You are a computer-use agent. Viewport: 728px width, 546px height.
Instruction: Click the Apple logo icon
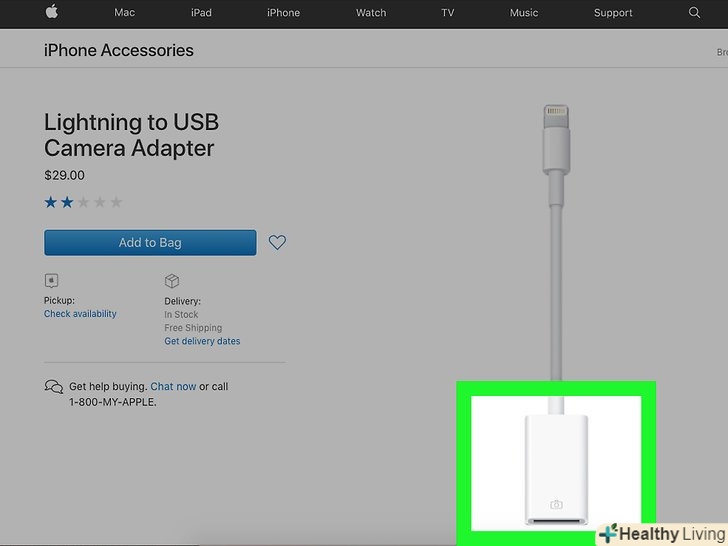pos(52,12)
